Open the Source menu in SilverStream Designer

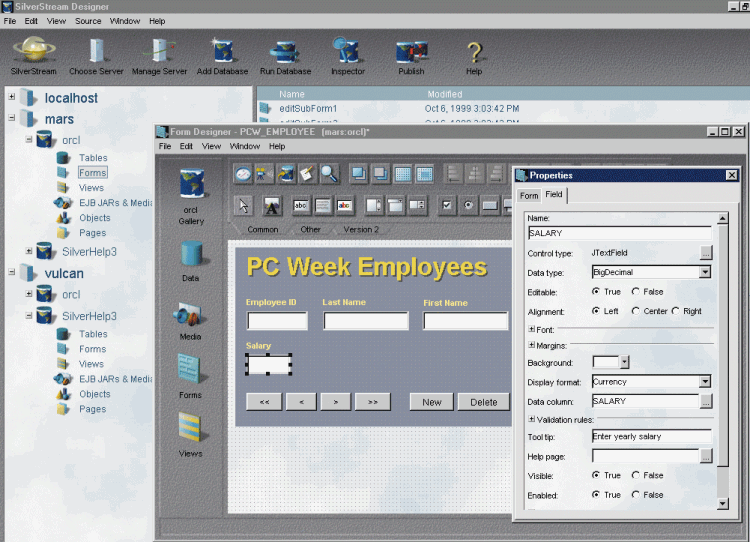coord(88,21)
